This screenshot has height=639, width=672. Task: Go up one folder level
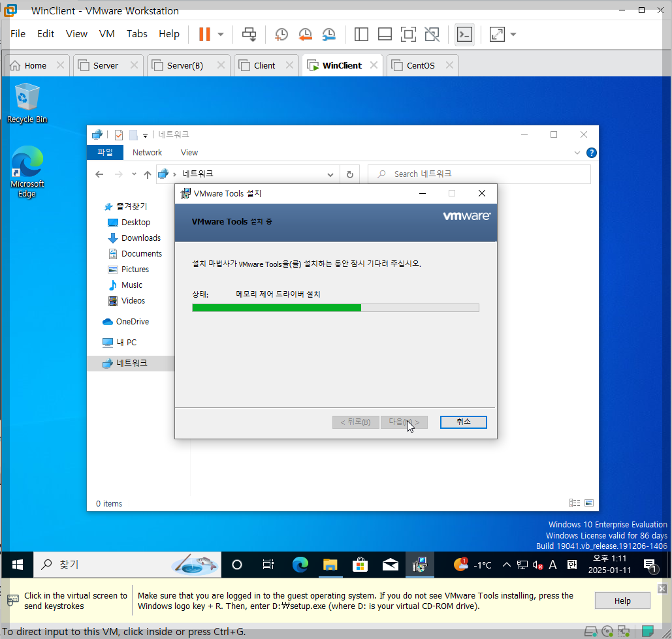[x=148, y=174]
